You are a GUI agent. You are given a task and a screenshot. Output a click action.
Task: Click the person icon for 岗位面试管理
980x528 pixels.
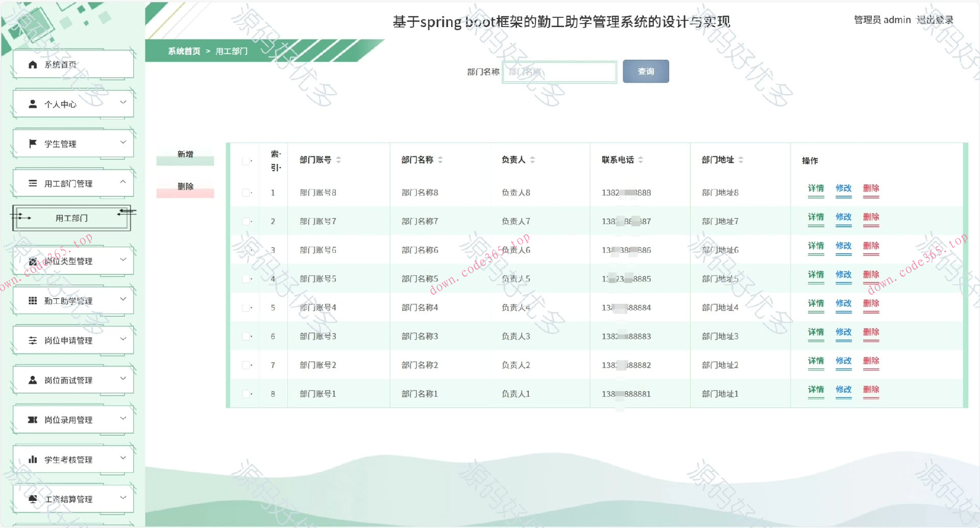(x=32, y=379)
